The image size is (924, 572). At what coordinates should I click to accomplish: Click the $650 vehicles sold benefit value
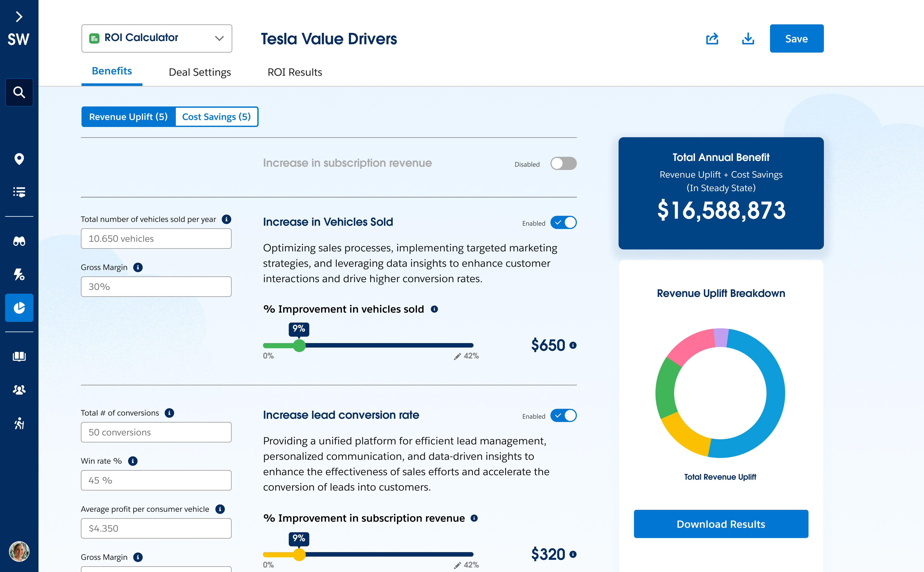click(548, 345)
